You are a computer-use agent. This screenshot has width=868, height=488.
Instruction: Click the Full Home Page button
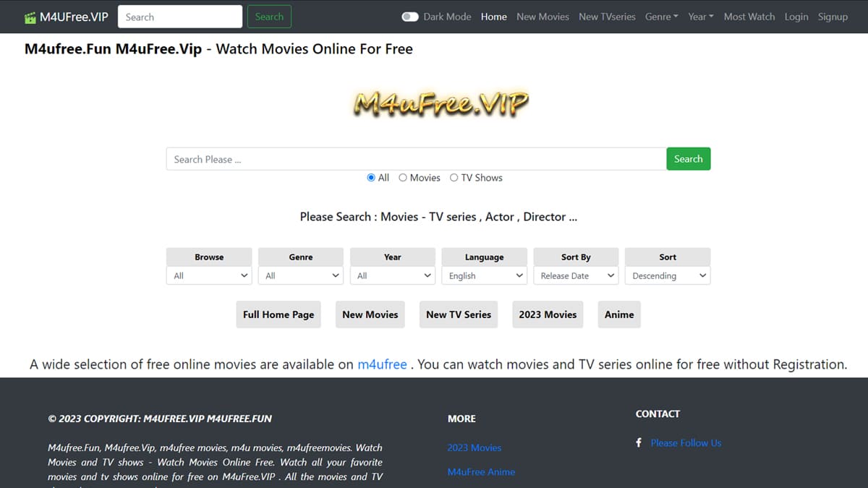point(278,314)
